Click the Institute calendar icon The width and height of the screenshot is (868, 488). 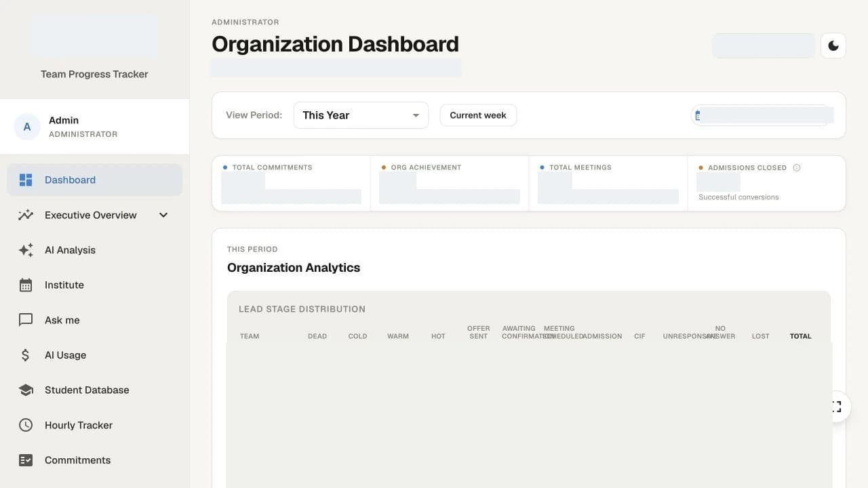click(x=26, y=285)
